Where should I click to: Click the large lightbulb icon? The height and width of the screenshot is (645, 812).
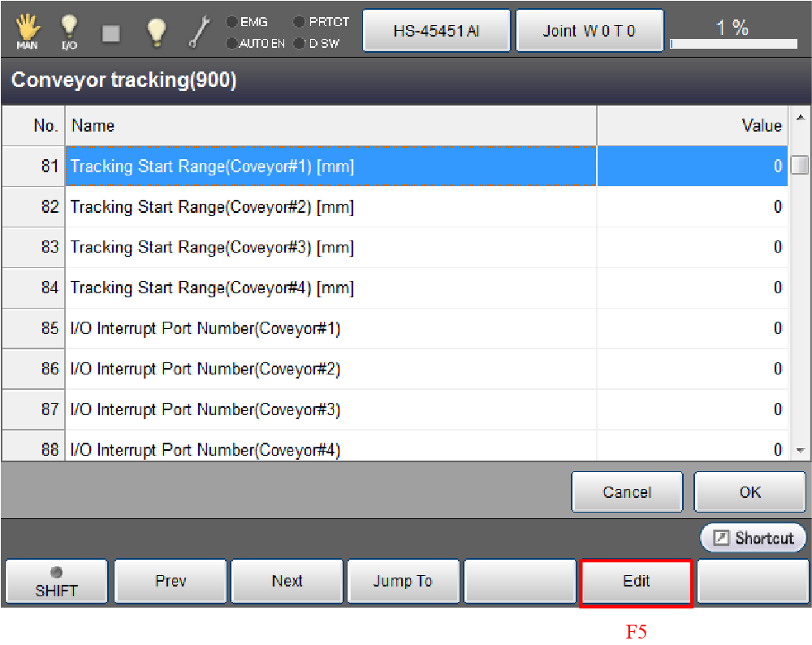pyautogui.click(x=155, y=31)
